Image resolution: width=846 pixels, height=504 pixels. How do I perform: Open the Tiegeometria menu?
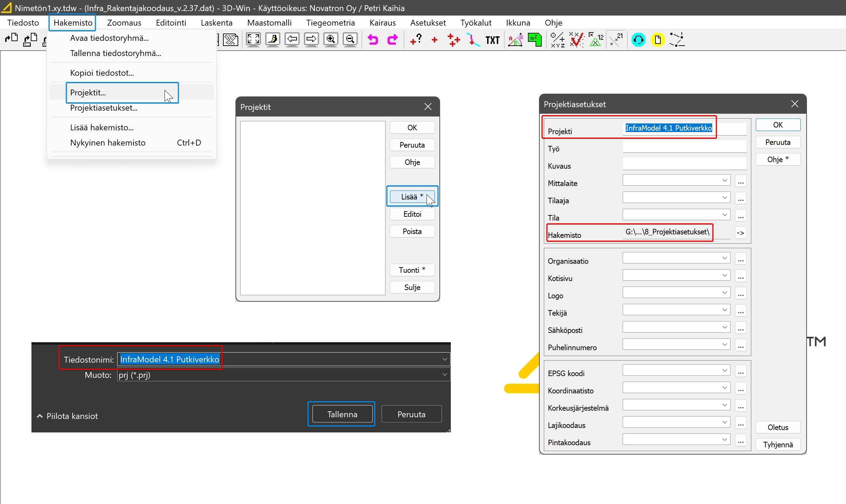pyautogui.click(x=331, y=22)
